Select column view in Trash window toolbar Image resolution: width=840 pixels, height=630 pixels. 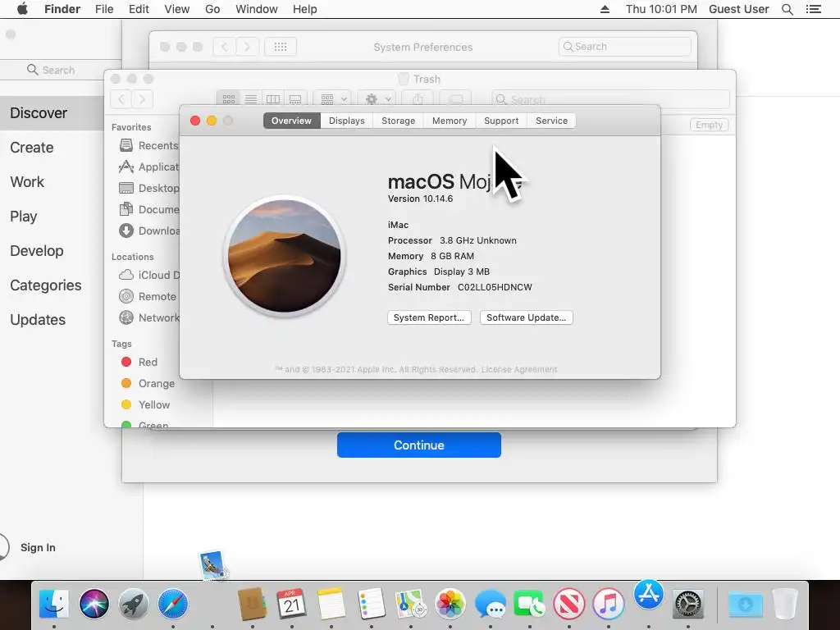[x=273, y=99]
